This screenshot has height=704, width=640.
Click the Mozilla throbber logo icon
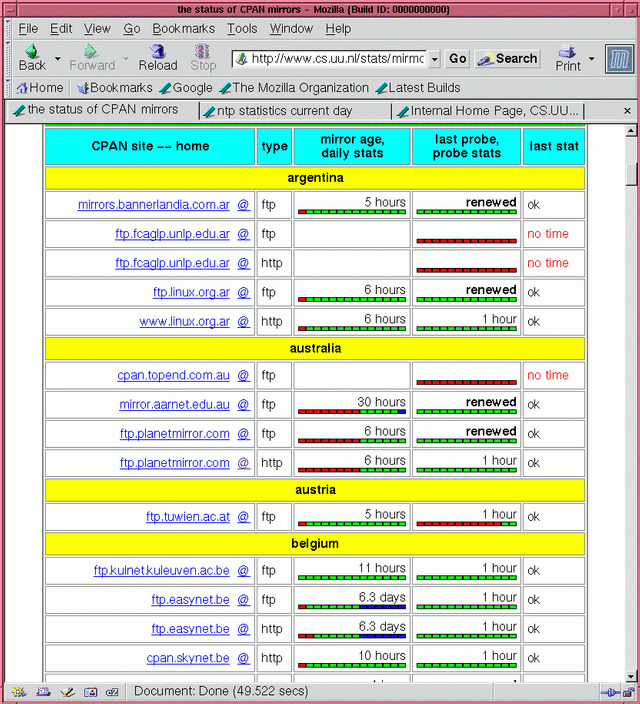[x=619, y=58]
